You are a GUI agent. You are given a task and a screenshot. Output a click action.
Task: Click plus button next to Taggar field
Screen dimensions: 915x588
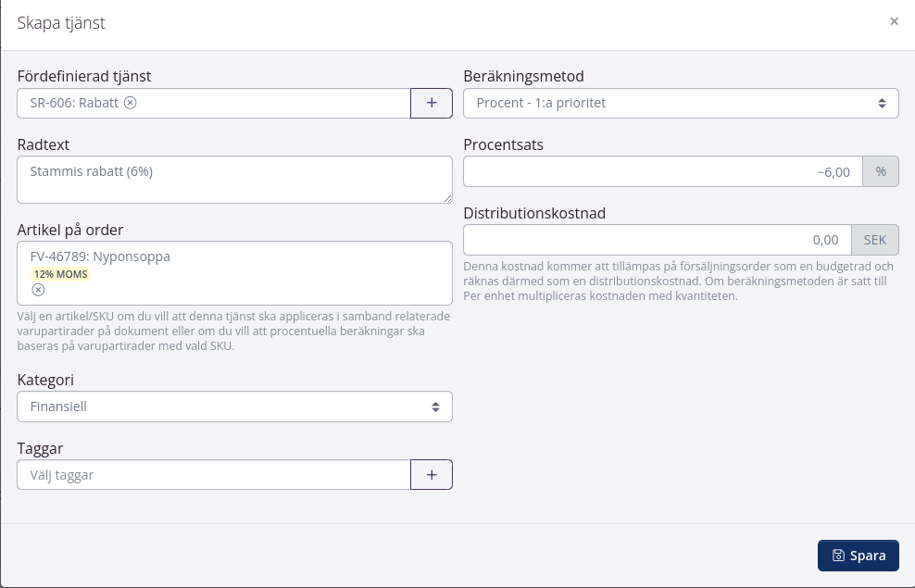(432, 474)
